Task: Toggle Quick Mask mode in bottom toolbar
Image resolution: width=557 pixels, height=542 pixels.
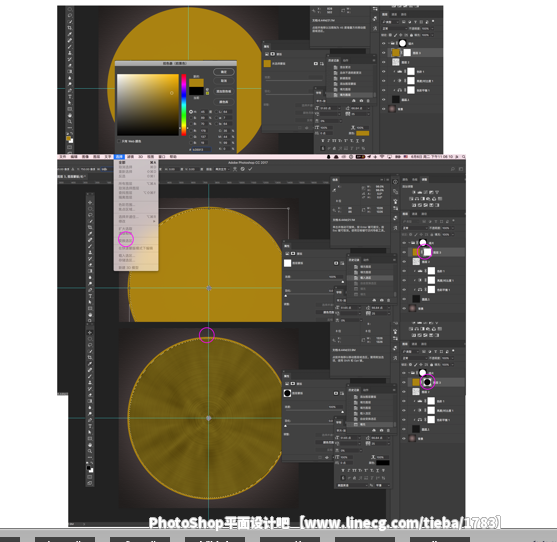Action: tap(90, 477)
